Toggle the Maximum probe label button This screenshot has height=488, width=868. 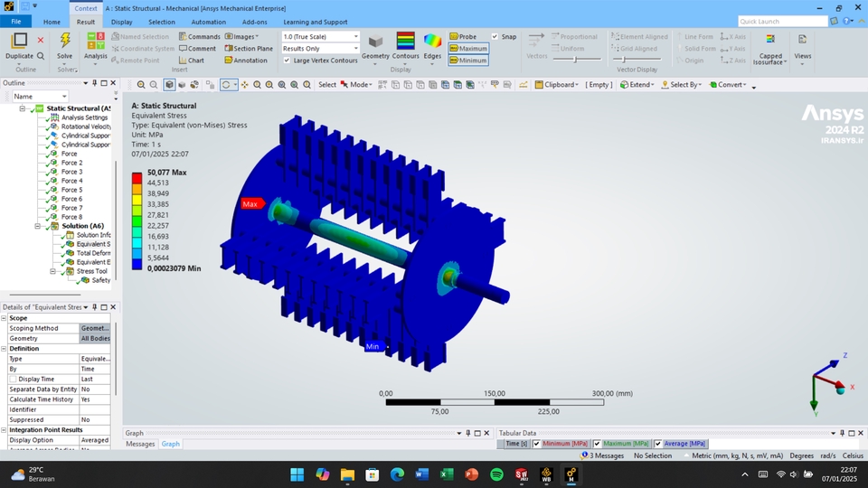tap(468, 48)
